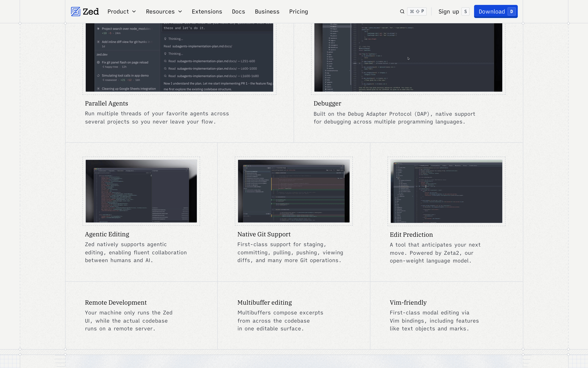Open the Agentic Editing screenshot
Screen dimensions: 588x368
coord(141,191)
